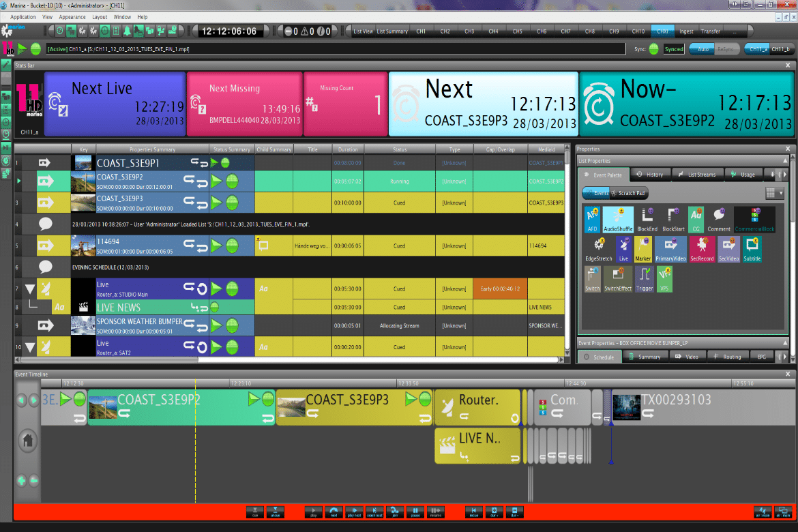This screenshot has height=532, width=798.
Task: Click the home icon in Event Timeline
Action: tap(27, 440)
